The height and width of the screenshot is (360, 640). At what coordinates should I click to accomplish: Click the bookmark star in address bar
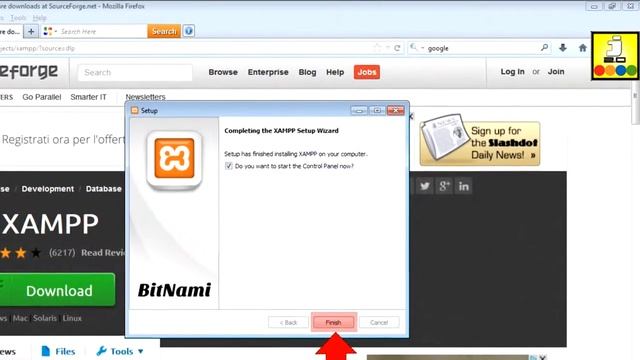pos(377,48)
